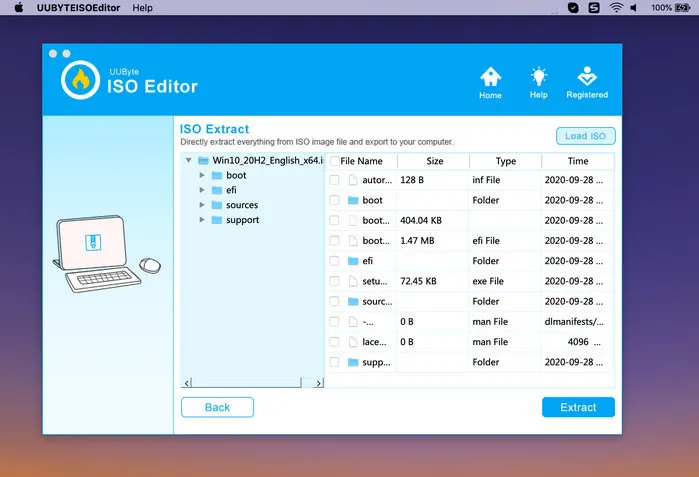Click the tree scrollbar left arrow
The image size is (699, 477).
click(x=187, y=382)
